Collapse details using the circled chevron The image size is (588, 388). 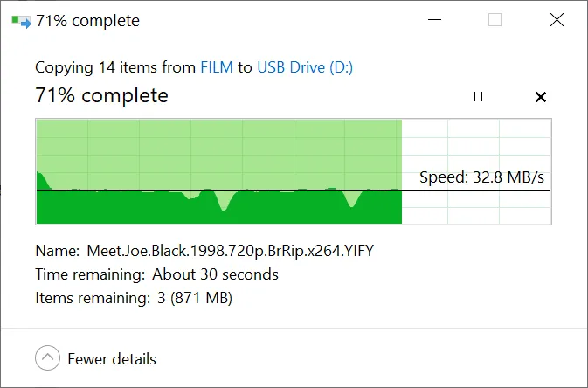pos(47,358)
